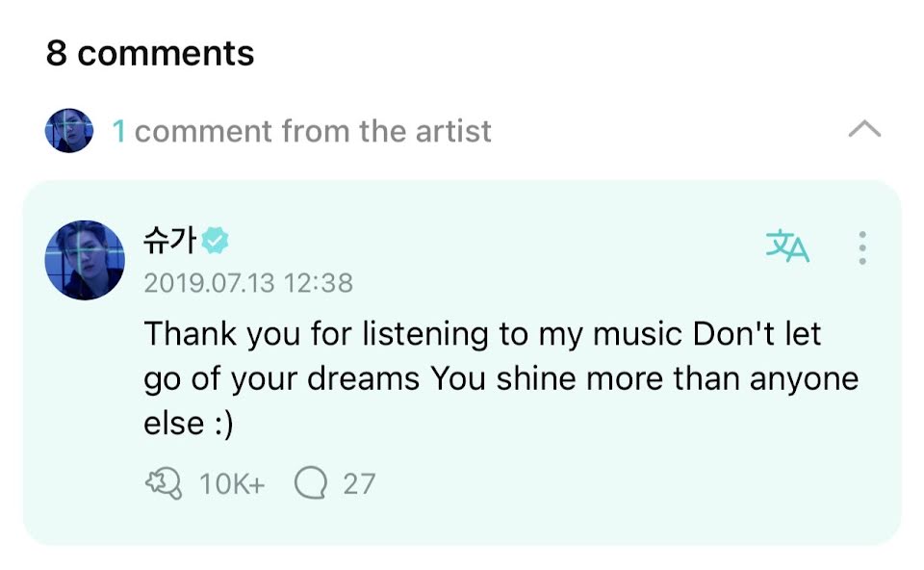Open the 슈가 username link
Image resolution: width=924 pixels, height=570 pixels.
click(x=169, y=242)
